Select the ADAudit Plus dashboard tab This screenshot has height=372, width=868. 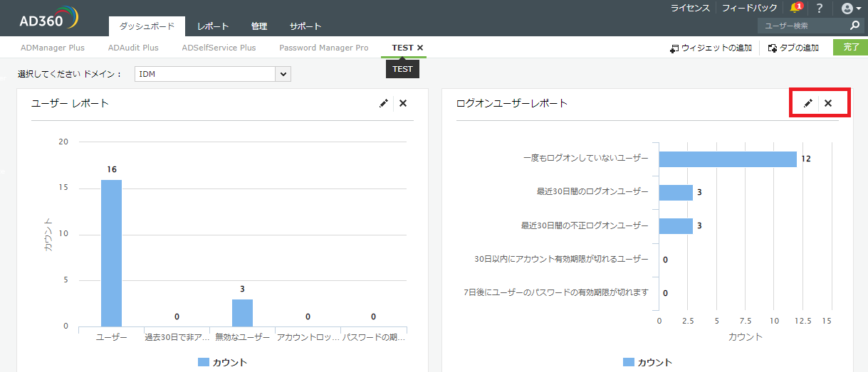click(x=133, y=48)
